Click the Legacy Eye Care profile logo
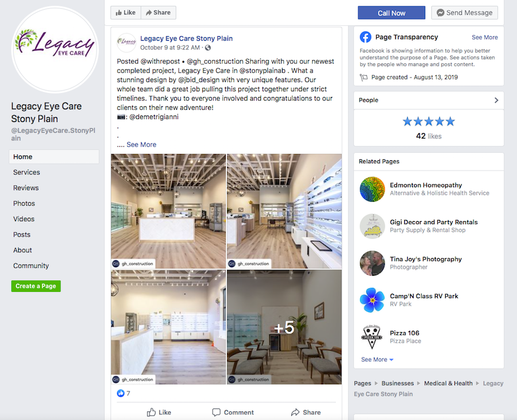The image size is (517, 420). coord(55,49)
